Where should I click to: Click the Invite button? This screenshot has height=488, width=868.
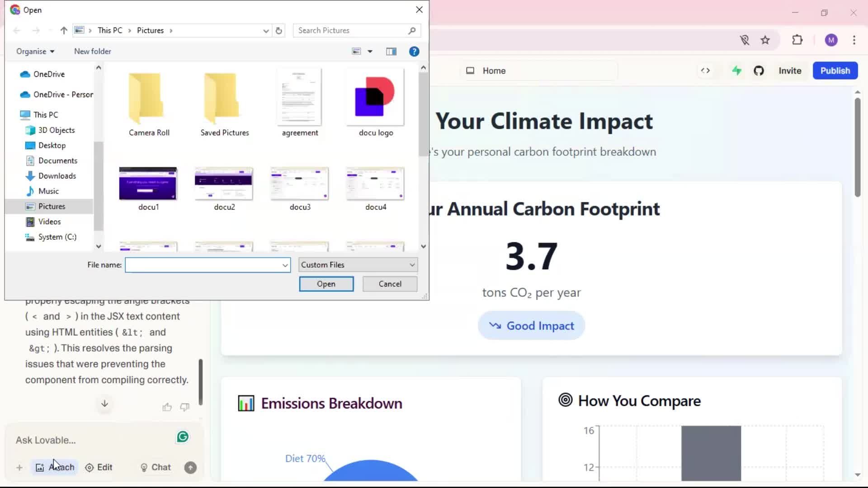pyautogui.click(x=790, y=70)
